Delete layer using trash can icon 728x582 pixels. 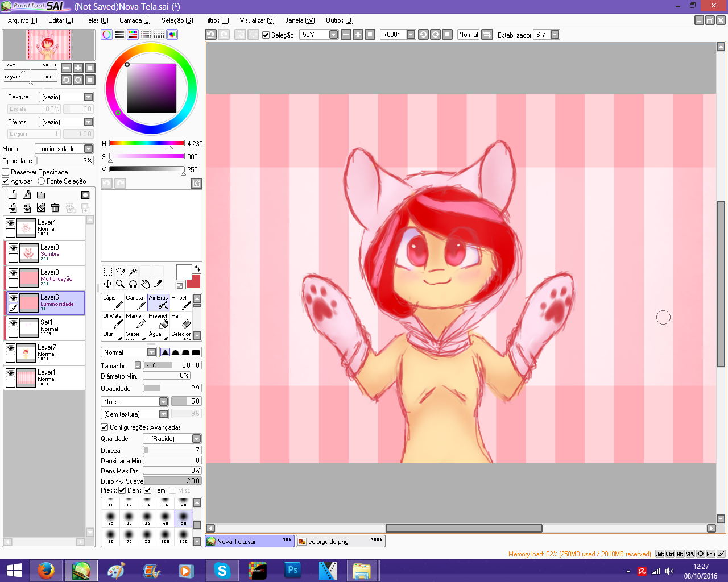coord(55,208)
